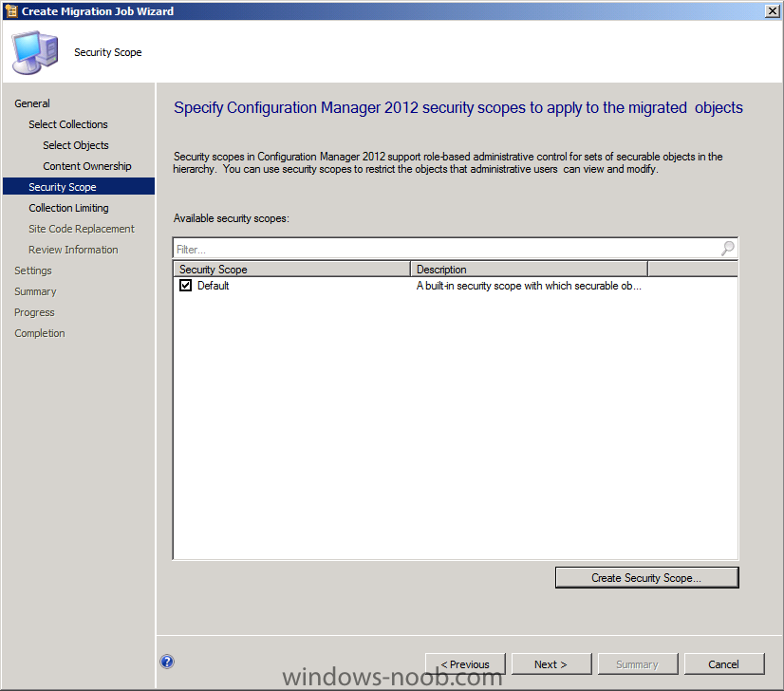The height and width of the screenshot is (691, 784).
Task: Open the Review Information step
Action: tap(73, 250)
